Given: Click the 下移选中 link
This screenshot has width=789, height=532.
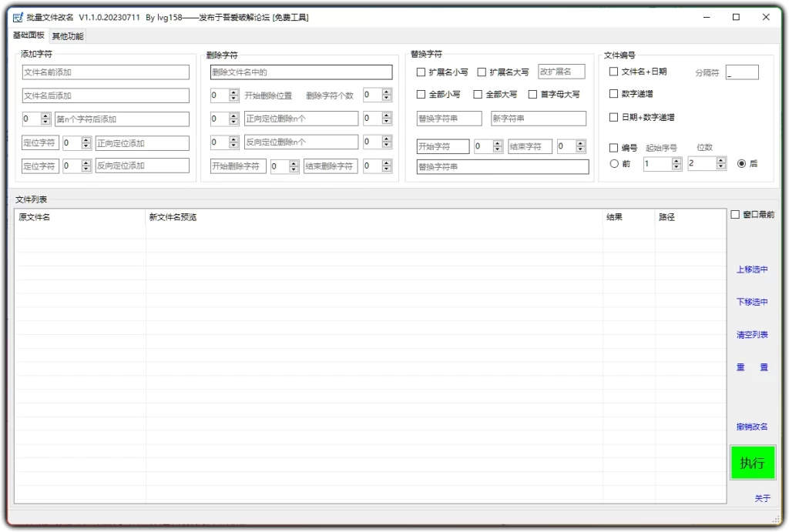Looking at the screenshot, I should (751, 302).
